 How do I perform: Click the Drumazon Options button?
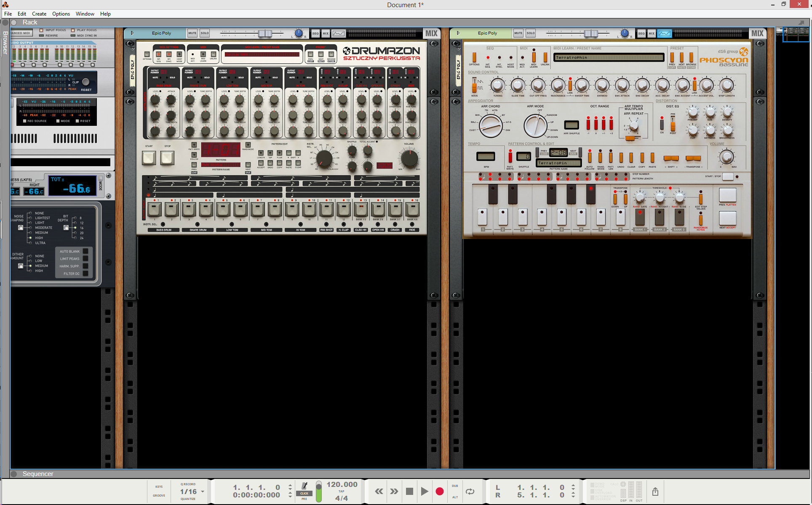pos(147,54)
